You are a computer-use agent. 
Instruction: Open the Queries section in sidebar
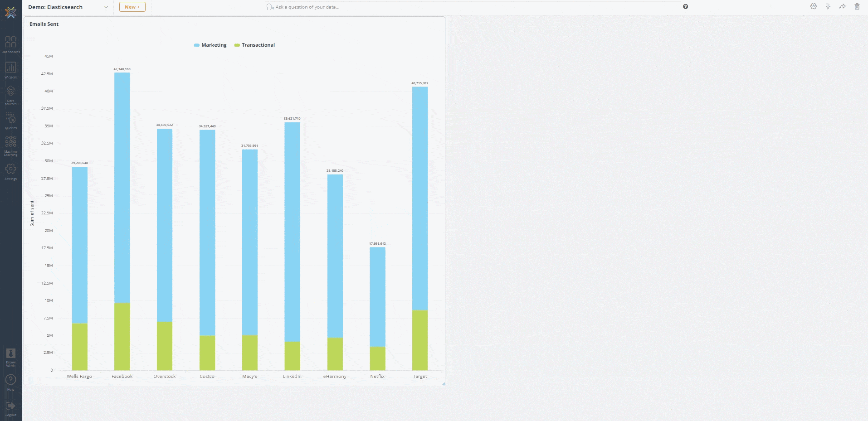click(x=10, y=121)
